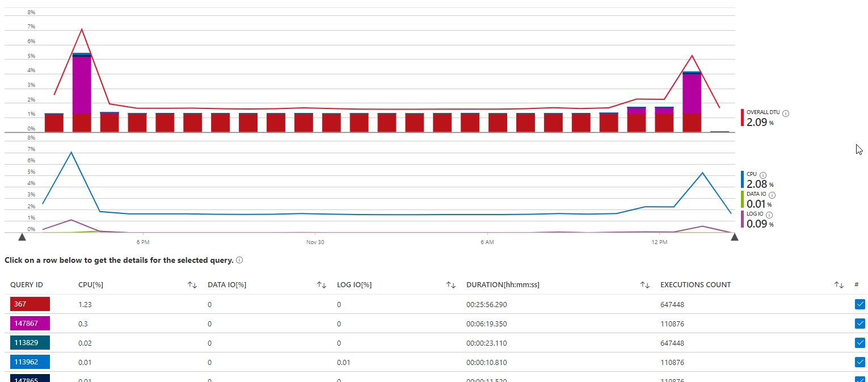Viewport: 868px width, 382px height.
Task: Deselect the checkbox for query 113962
Action: tap(860, 362)
